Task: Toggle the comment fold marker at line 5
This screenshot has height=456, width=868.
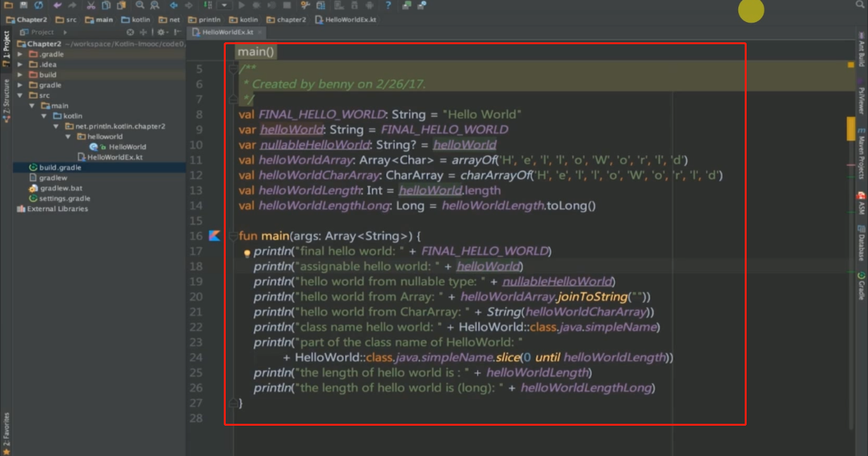Action: 233,68
